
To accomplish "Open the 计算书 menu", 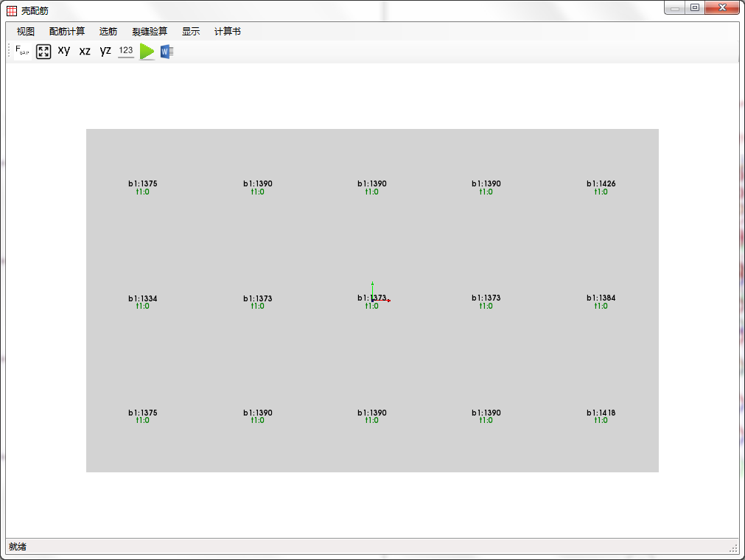I will coord(227,32).
